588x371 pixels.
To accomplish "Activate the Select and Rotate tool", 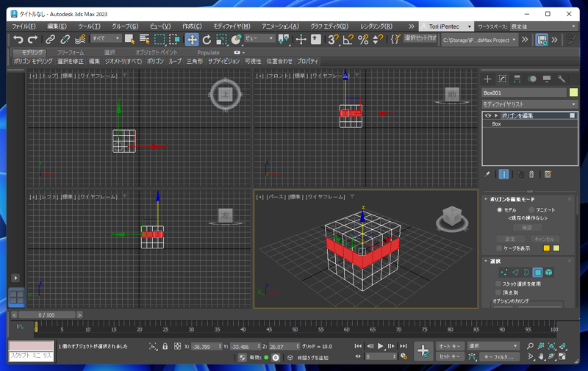I will 207,39.
